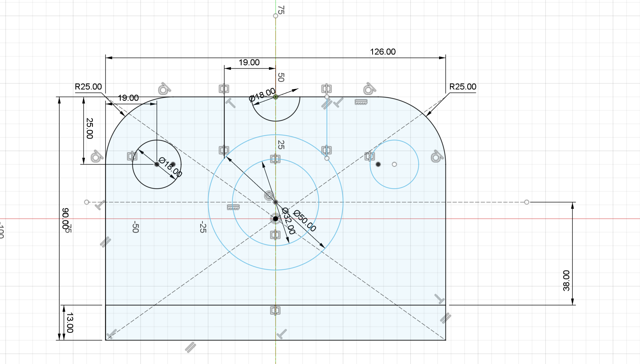
Task: Select tangent constraint glyph where left fillet meets top edge
Action: [x=164, y=89]
